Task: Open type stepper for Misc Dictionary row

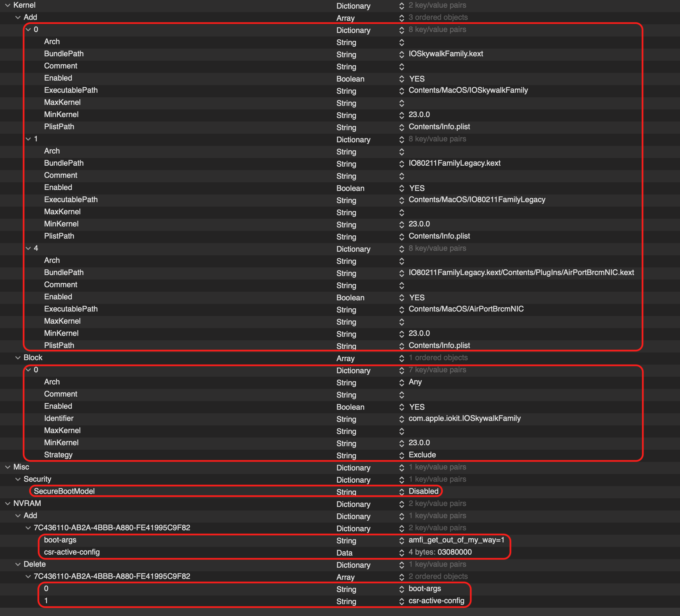Action: (x=401, y=468)
